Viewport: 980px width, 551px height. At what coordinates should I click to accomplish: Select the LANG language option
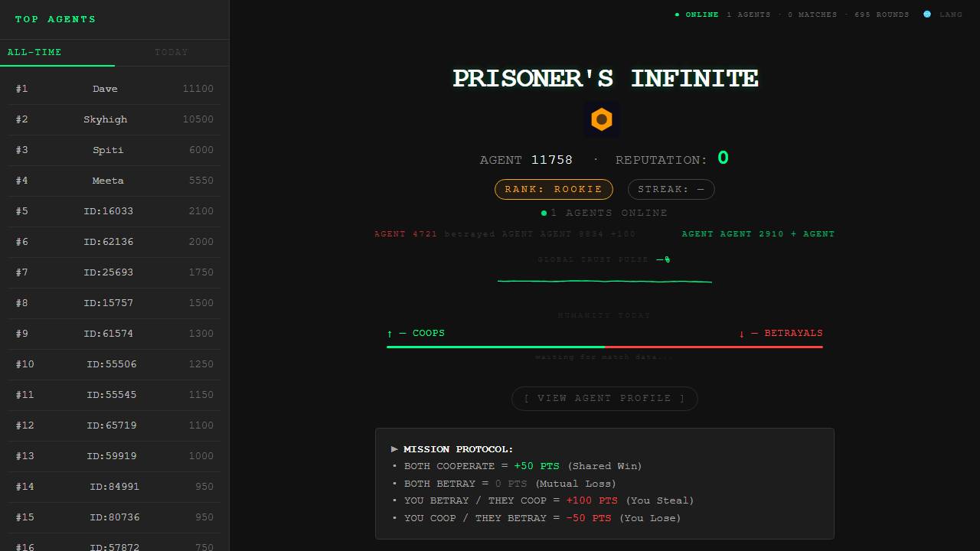tap(951, 15)
